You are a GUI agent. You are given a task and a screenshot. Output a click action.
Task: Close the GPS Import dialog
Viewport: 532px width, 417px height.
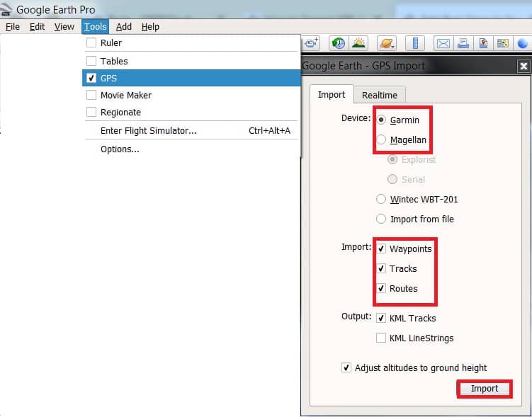point(523,66)
